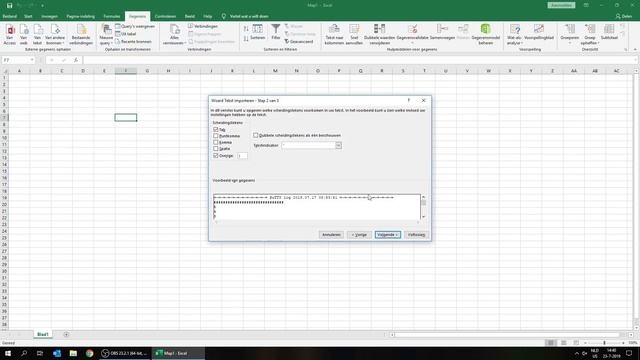Viewport: 640px width, 360px height.
Task: Select the Blad1 sheet tab
Action: [43, 334]
